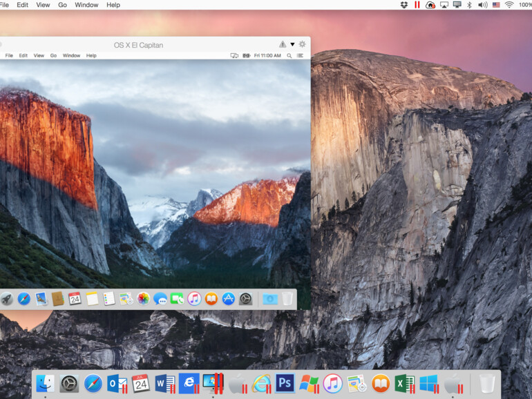Open Trash inside El Capitan VM dock
This screenshot has width=532, height=399.
click(x=287, y=299)
